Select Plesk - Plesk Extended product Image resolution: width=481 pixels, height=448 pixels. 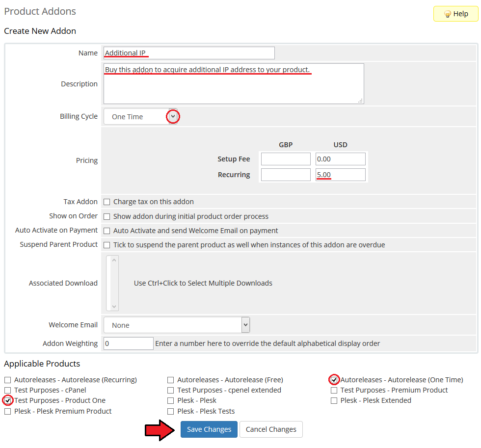point(334,400)
